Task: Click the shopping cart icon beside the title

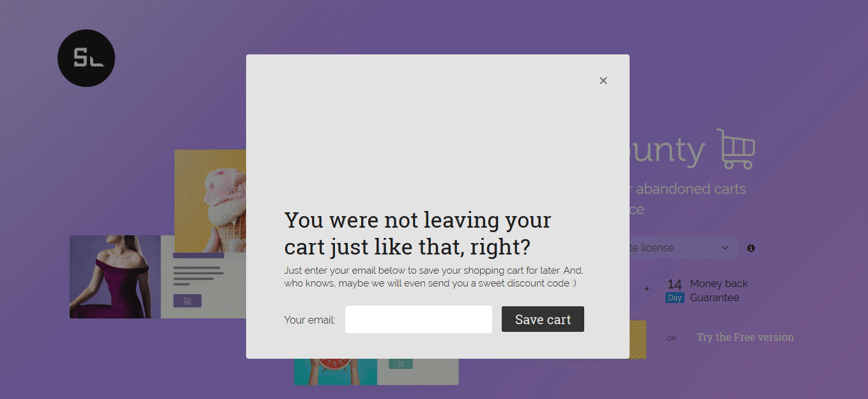Action: [x=736, y=149]
